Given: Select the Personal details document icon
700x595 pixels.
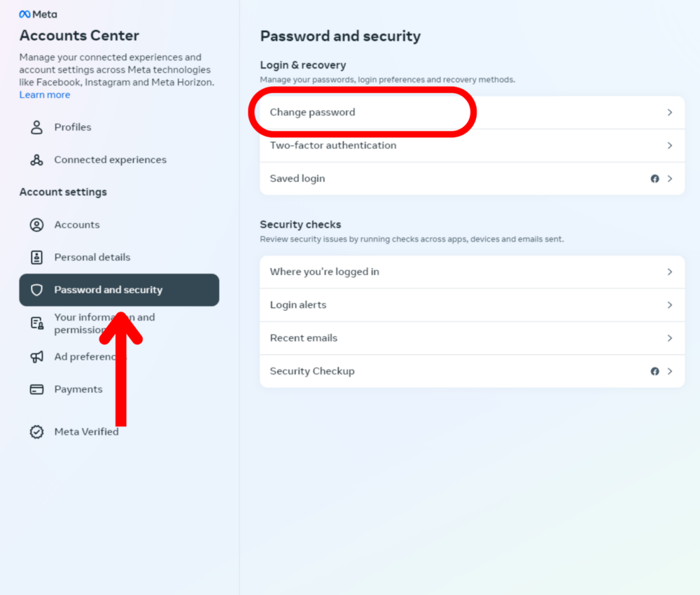Looking at the screenshot, I should [x=36, y=257].
